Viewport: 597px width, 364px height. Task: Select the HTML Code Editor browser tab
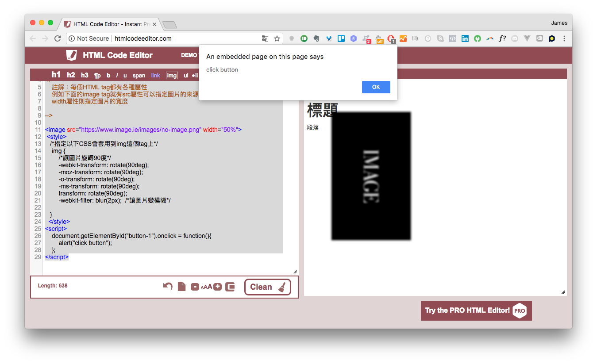pyautogui.click(x=110, y=24)
